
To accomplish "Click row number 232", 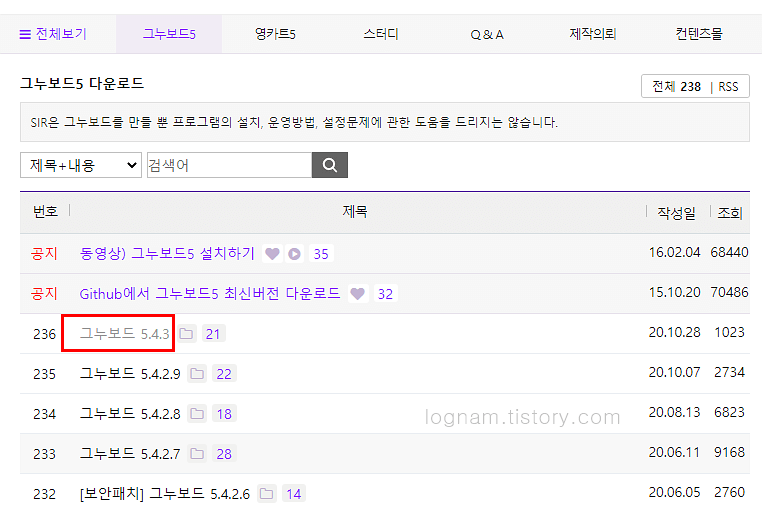I will (x=44, y=494).
